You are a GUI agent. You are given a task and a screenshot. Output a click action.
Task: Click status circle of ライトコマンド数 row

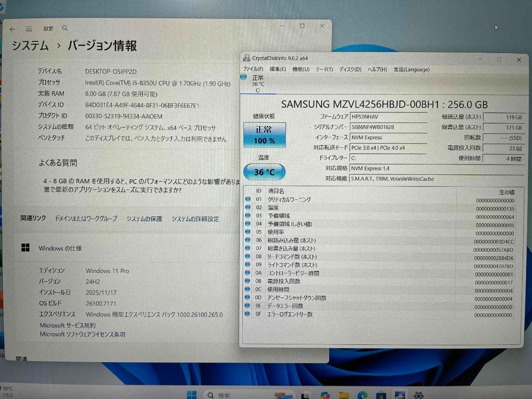(x=248, y=265)
